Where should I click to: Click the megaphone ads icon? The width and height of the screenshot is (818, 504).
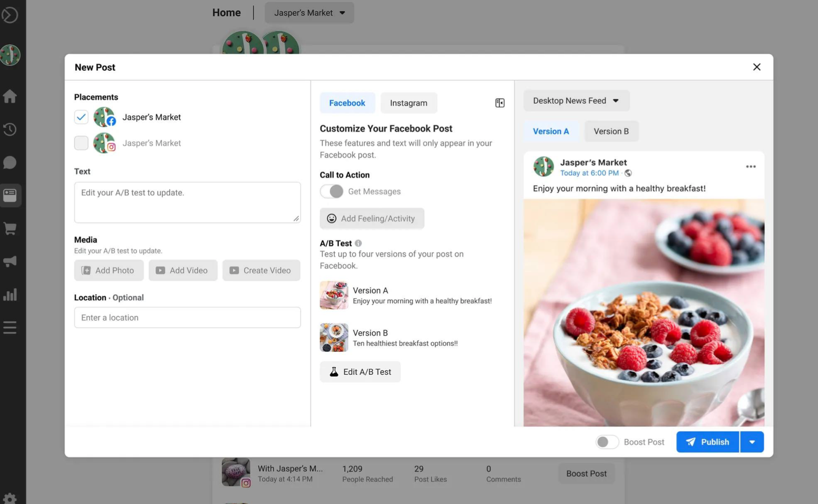(x=10, y=261)
